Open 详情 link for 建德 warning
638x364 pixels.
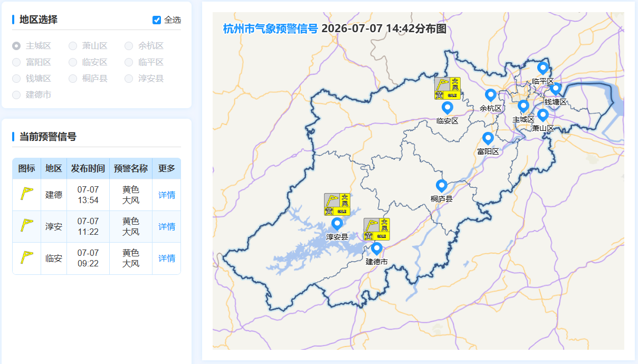(x=167, y=195)
